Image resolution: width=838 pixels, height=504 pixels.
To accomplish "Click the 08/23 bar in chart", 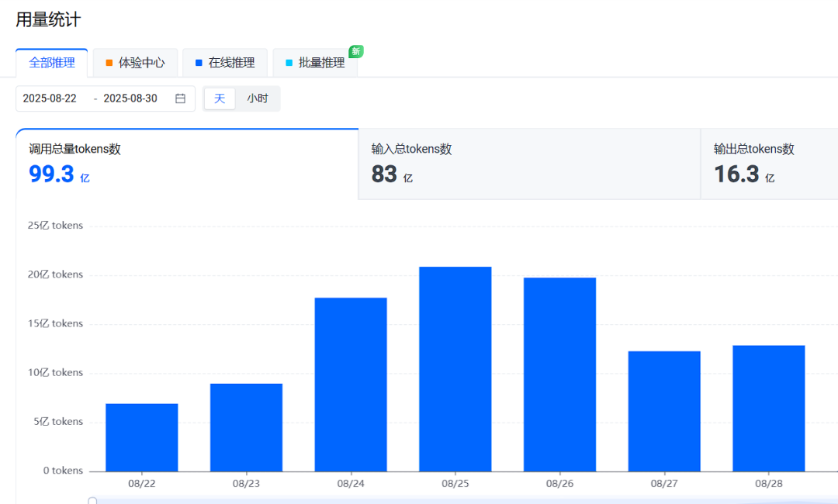I will (246, 427).
